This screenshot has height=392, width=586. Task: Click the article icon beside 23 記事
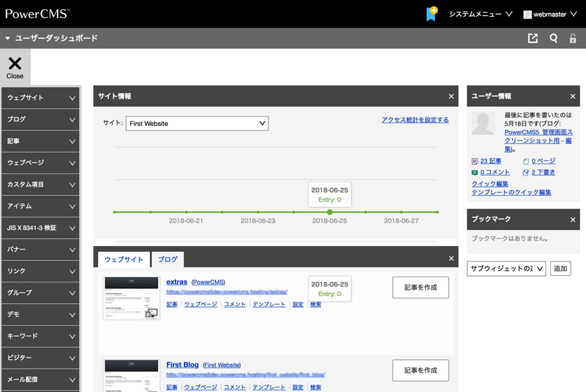(x=474, y=161)
